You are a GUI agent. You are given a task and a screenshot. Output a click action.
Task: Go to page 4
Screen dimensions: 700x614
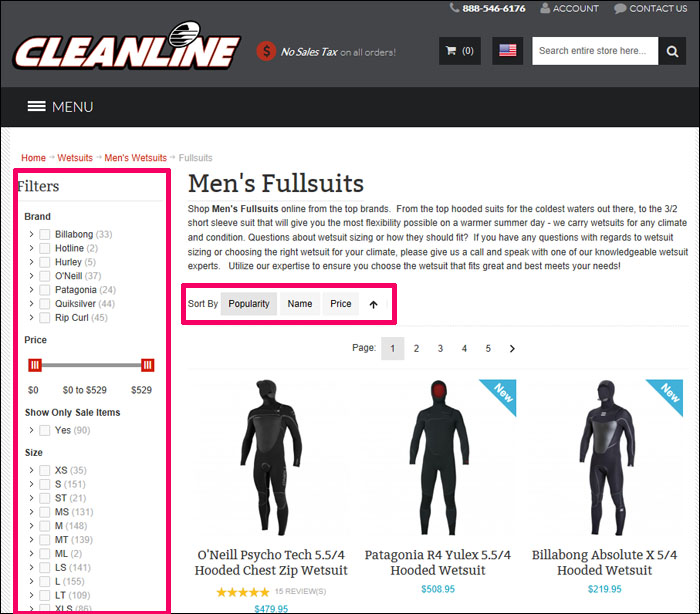[464, 348]
